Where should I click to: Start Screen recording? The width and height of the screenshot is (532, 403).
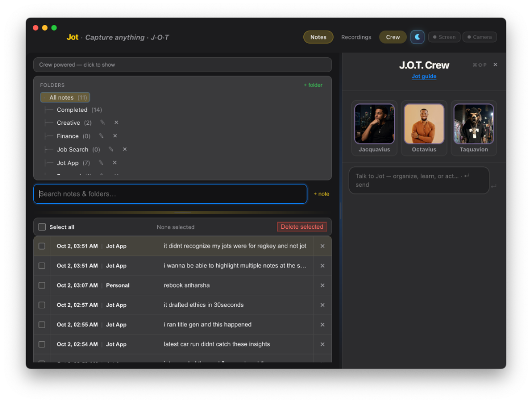tap(444, 37)
